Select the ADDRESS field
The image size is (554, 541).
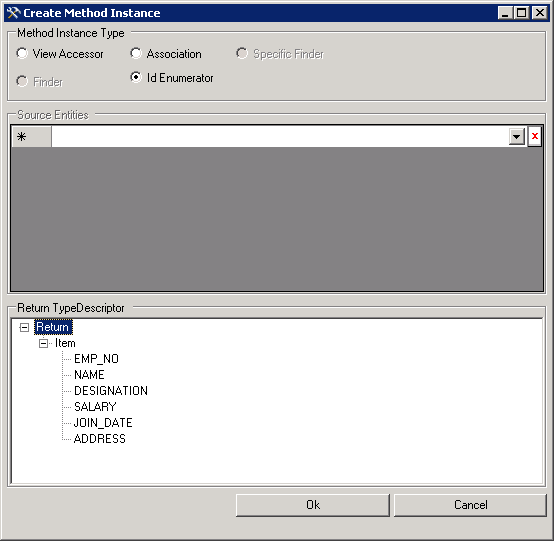click(100, 439)
